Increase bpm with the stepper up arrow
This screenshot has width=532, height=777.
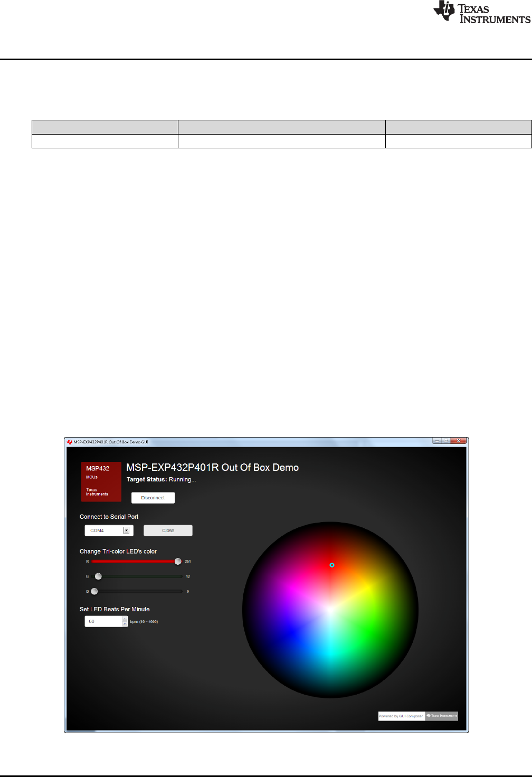pos(125,619)
